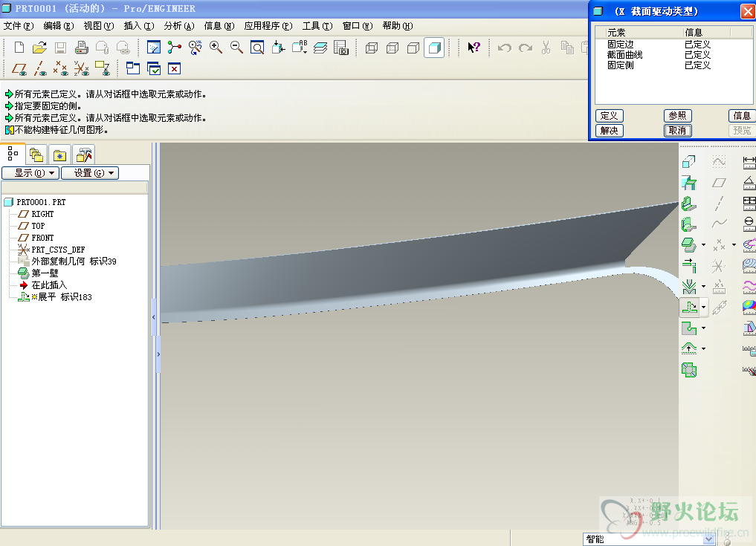Image resolution: width=756 pixels, height=546 pixels.
Task: Print the current model
Action: (x=82, y=48)
